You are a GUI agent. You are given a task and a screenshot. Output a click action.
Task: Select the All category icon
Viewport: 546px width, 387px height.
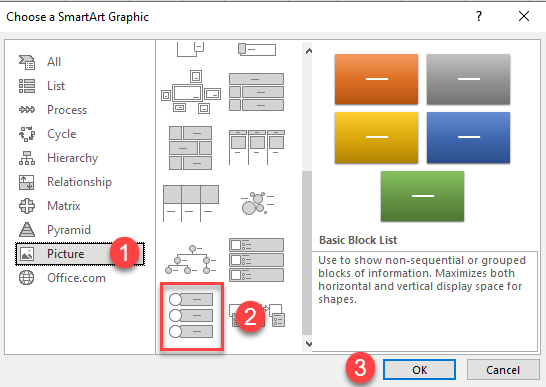(x=27, y=62)
